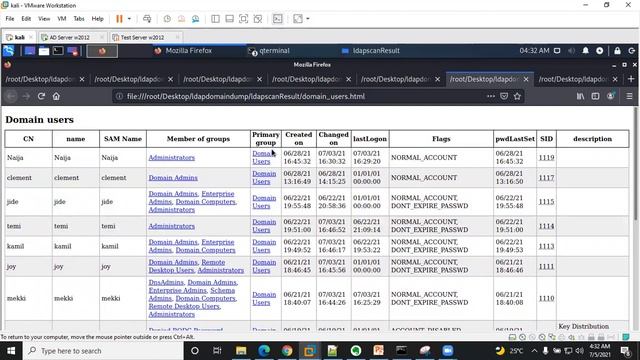Click the VMware console view icon

pyautogui.click(x=278, y=19)
